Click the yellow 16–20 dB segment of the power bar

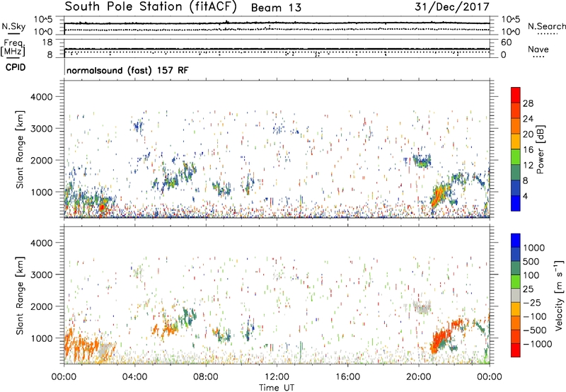tap(516, 142)
